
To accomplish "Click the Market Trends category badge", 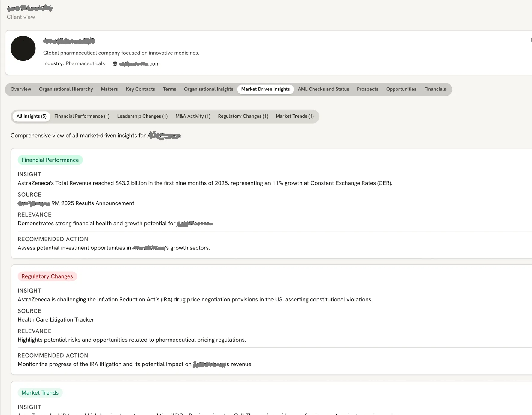I will 40,392.
